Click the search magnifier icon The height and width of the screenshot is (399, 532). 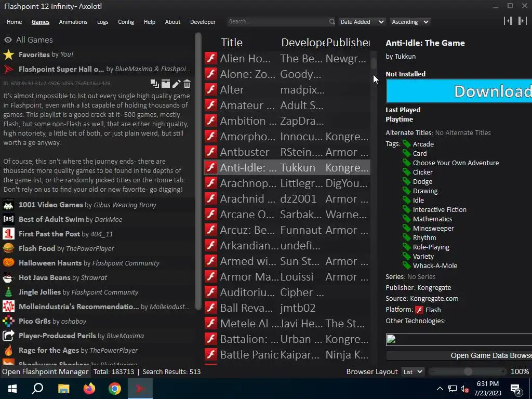point(332,22)
